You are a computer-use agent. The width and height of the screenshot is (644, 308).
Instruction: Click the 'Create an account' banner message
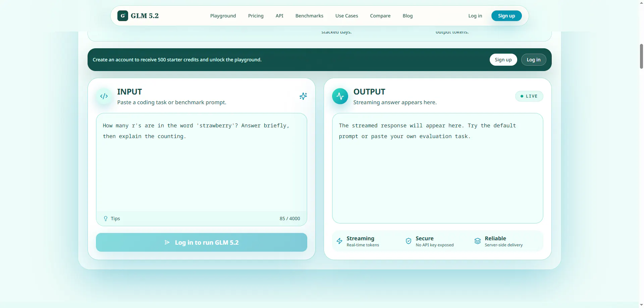177,60
